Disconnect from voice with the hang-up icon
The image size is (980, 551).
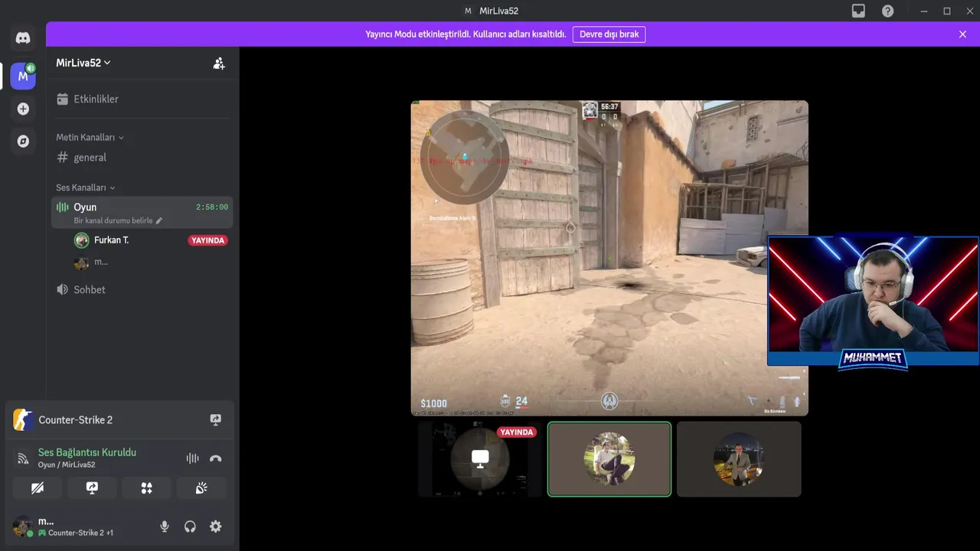215,458
